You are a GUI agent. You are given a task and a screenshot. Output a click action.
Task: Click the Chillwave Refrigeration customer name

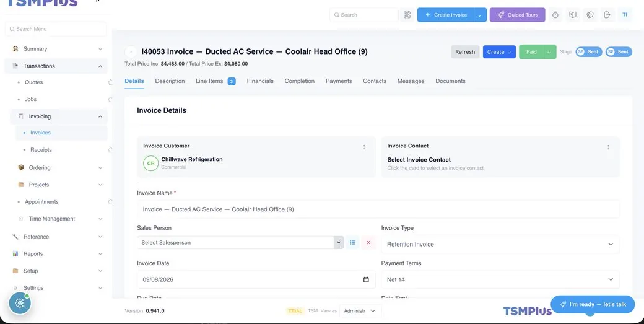(x=192, y=159)
